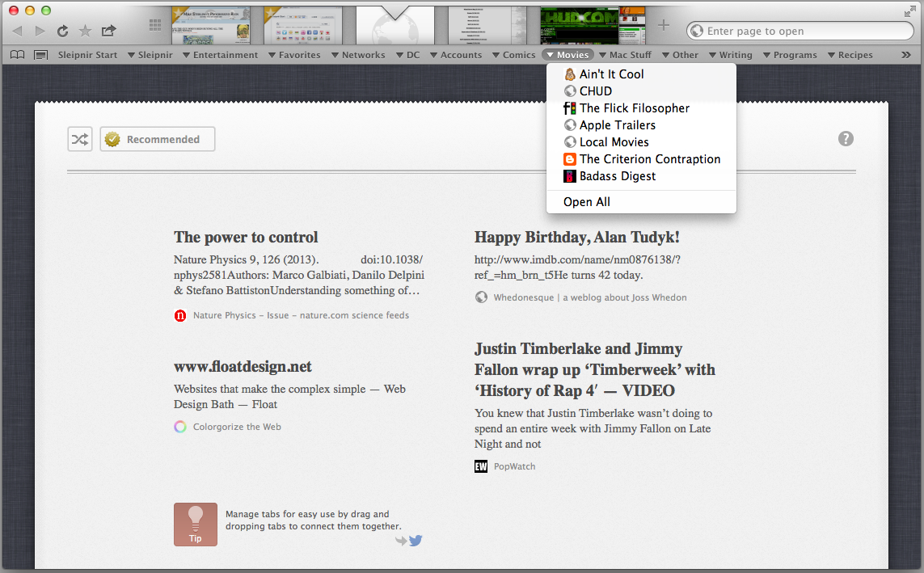Viewport: 924px width, 573px height.
Task: Click the address field 'Enter page to open'
Action: (x=800, y=31)
